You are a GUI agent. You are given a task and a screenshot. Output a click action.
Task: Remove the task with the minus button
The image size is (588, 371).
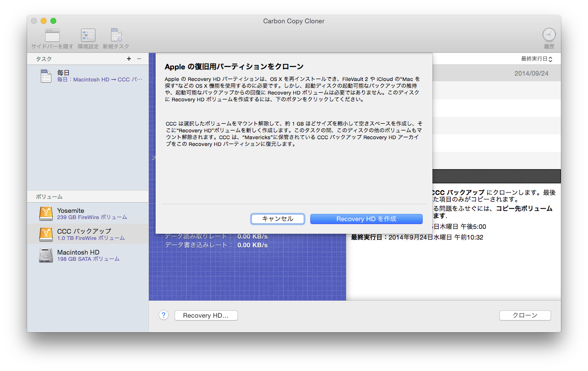(x=139, y=59)
